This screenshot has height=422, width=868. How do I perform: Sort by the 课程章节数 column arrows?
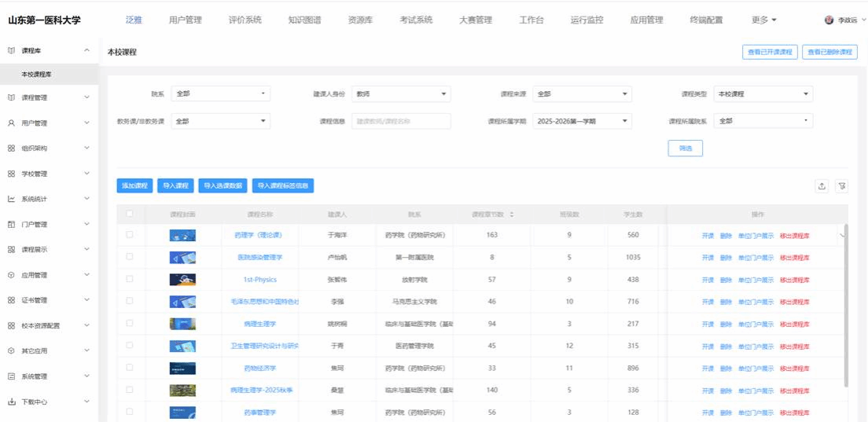(x=512, y=215)
